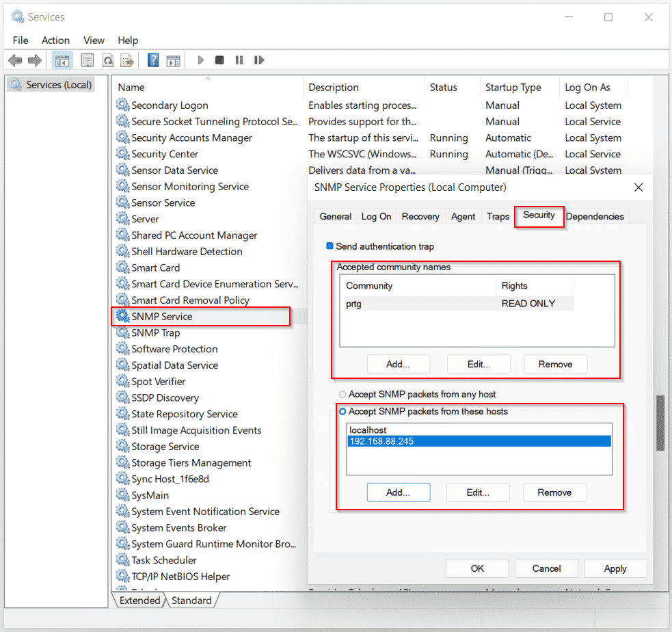Click Edit under accepted community names

click(479, 364)
